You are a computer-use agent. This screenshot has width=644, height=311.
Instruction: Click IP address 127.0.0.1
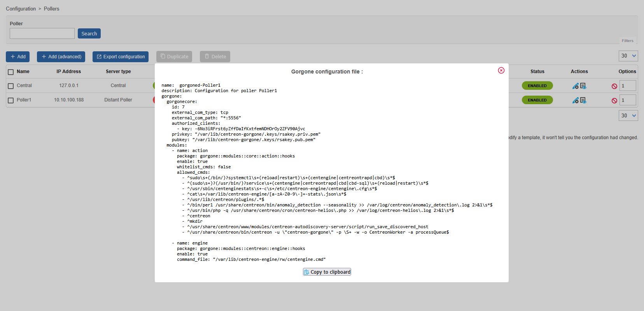point(69,86)
